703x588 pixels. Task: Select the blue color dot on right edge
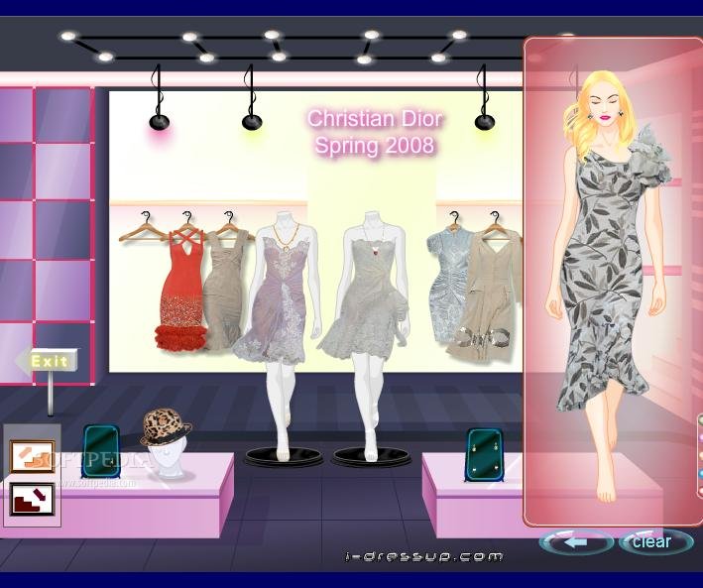point(700,473)
